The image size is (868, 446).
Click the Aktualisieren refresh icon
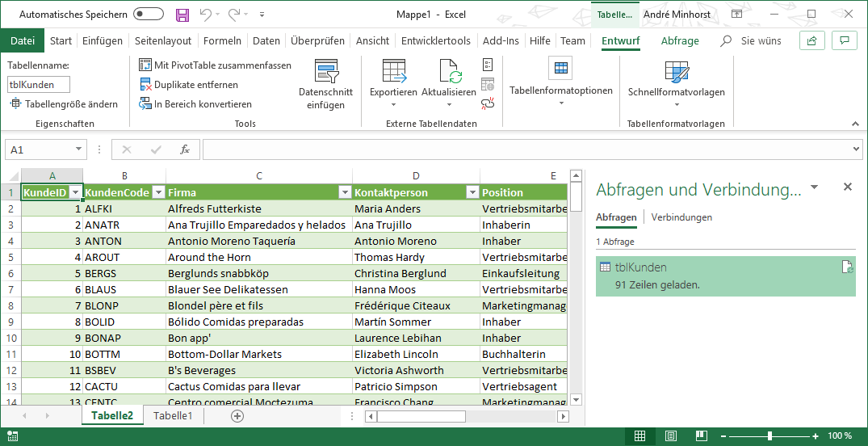pyautogui.click(x=450, y=71)
